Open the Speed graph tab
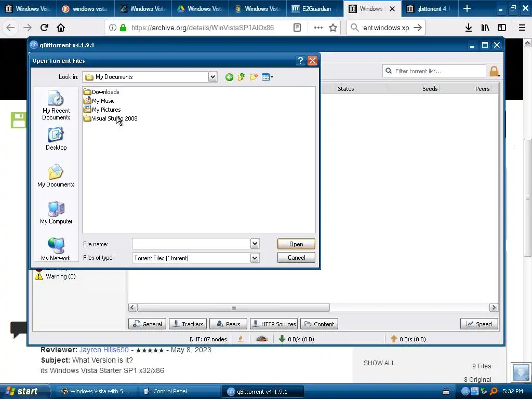The height and width of the screenshot is (399, 532). tap(479, 324)
